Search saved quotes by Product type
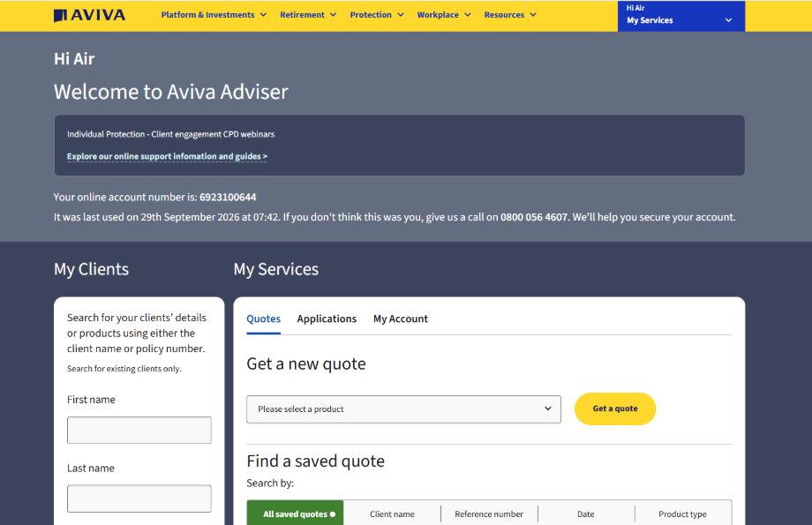Image resolution: width=812 pixels, height=525 pixels. [682, 514]
